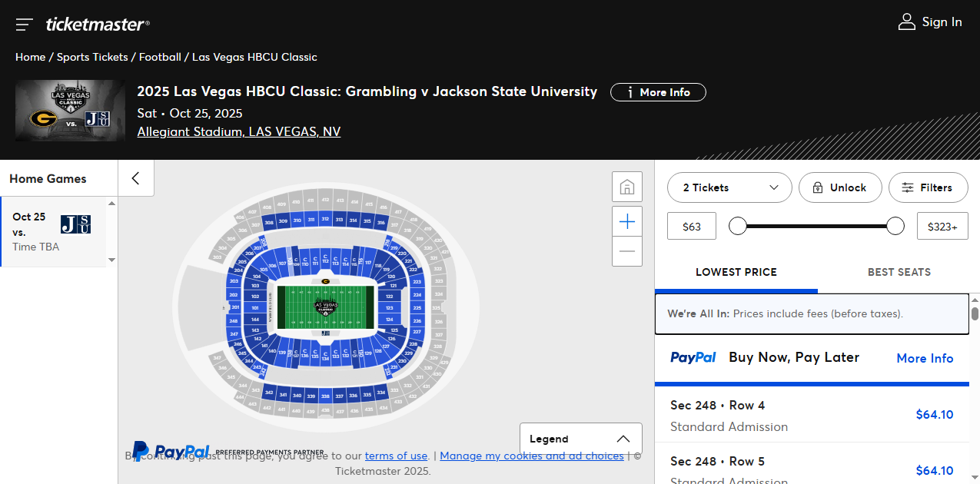Expand the 2 Tickets quantity dropdown
Screen dimensions: 980x484
729,187
